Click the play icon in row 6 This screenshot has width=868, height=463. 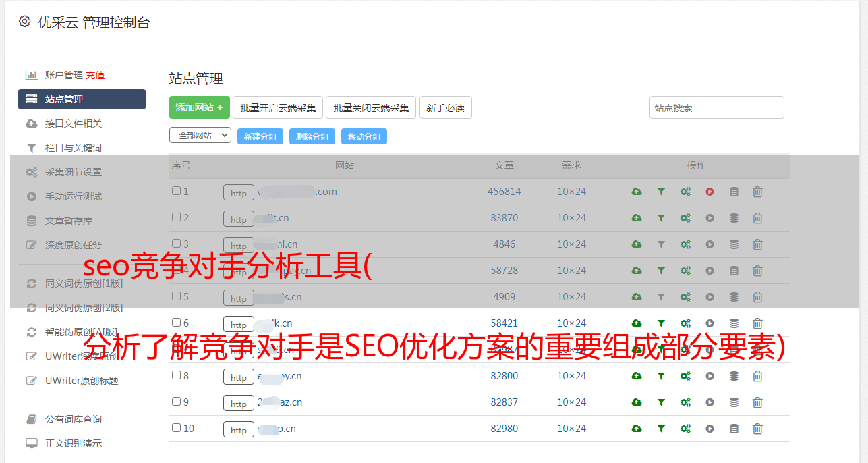click(710, 323)
